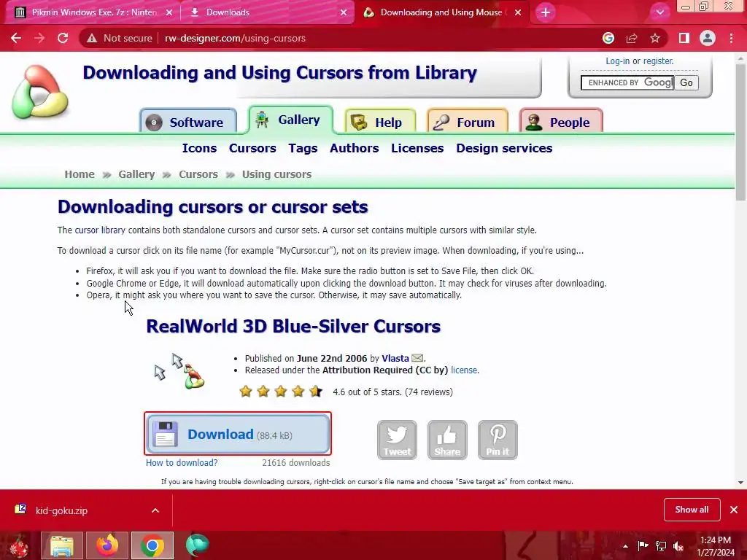Click Show all downloads button

click(x=692, y=510)
